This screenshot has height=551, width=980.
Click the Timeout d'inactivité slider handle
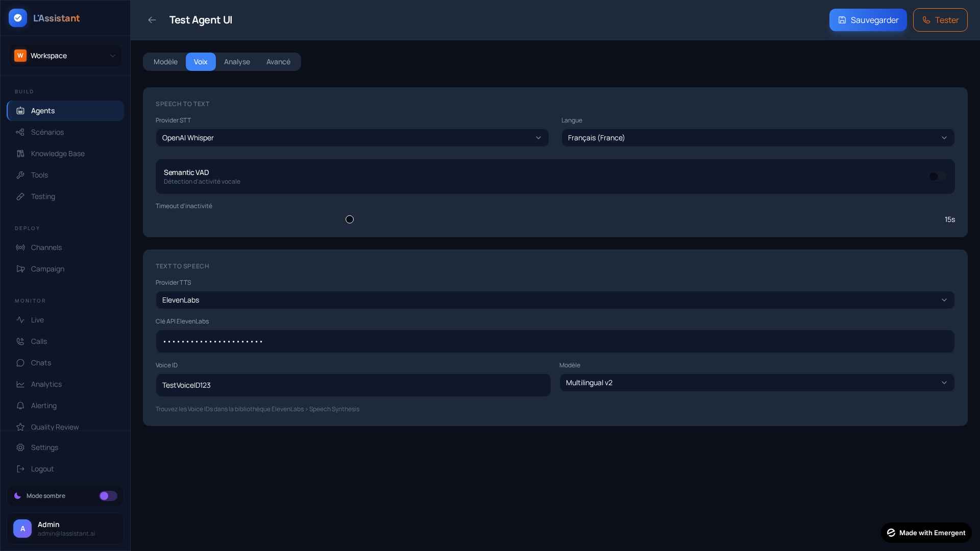(x=350, y=219)
